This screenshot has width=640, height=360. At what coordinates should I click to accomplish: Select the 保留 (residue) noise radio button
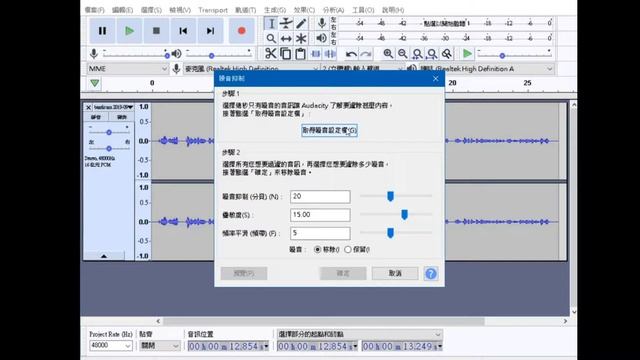pos(348,249)
